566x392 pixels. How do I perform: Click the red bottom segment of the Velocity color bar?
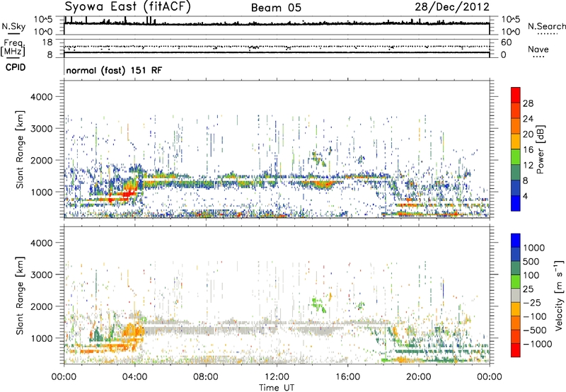(x=516, y=350)
